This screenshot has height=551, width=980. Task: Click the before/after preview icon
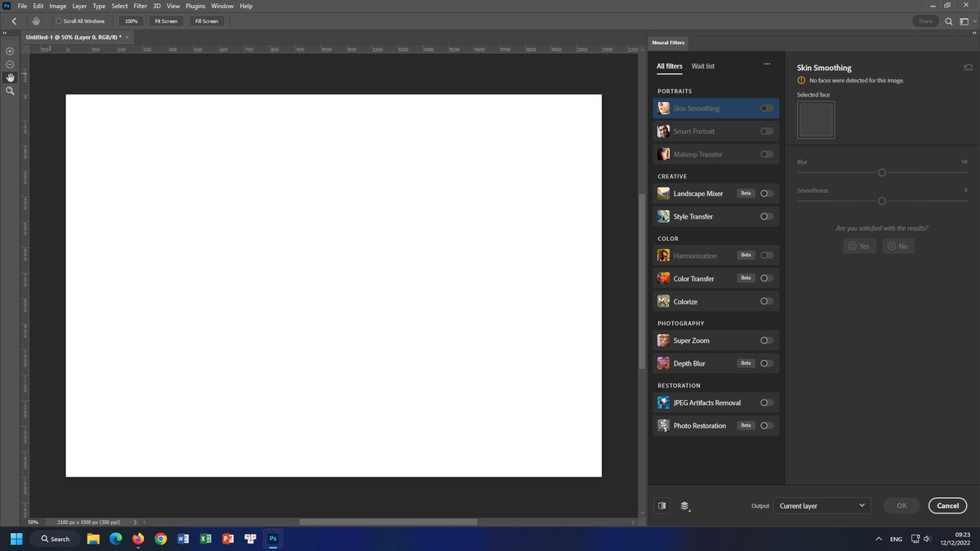point(662,505)
